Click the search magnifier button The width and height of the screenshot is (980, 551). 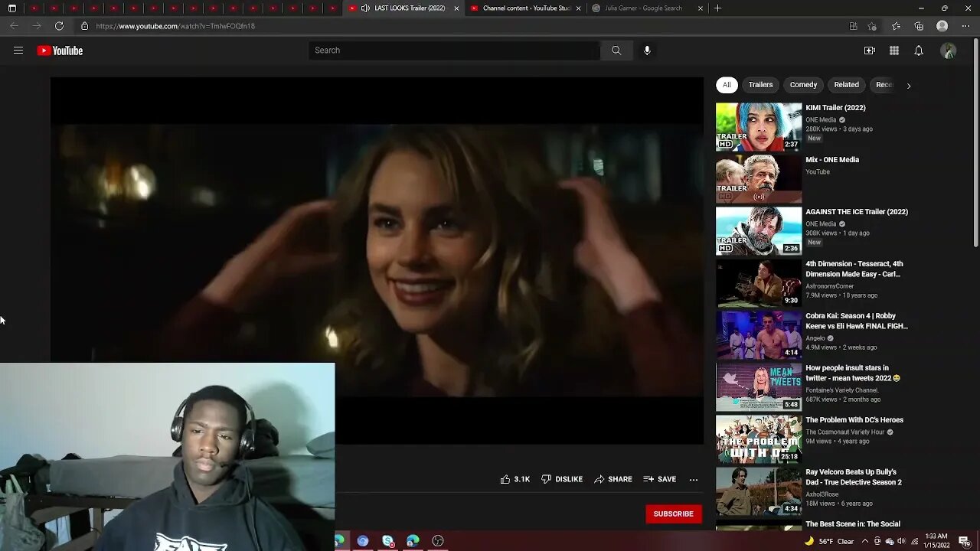coord(616,51)
